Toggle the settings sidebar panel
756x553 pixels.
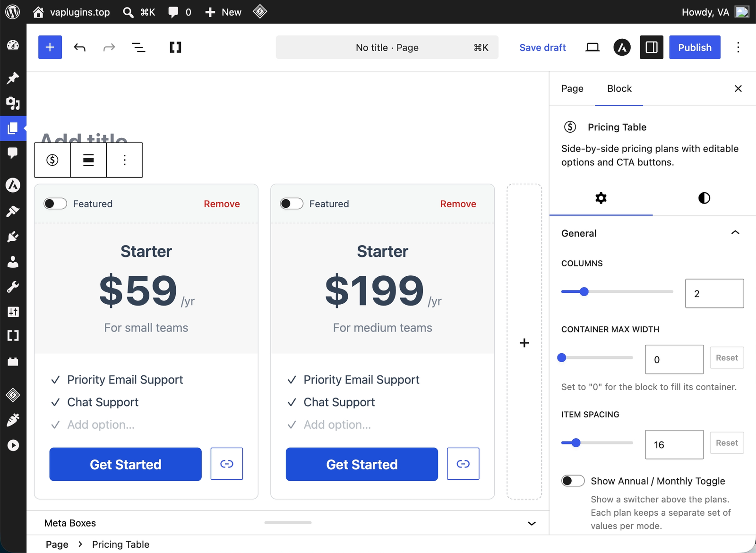(x=652, y=47)
